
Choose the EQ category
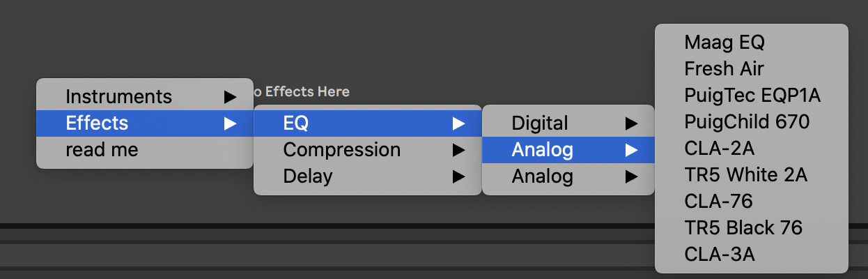[367, 123]
